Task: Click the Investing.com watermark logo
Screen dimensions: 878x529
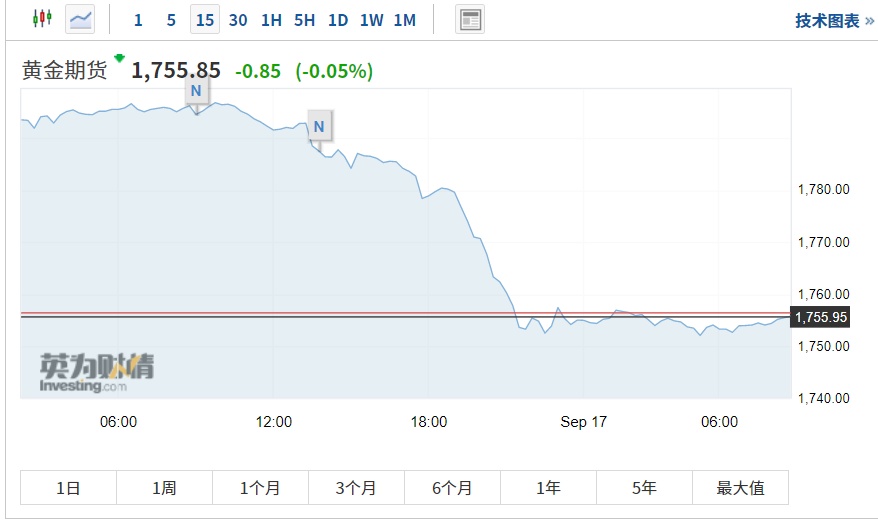Action: pos(97,371)
